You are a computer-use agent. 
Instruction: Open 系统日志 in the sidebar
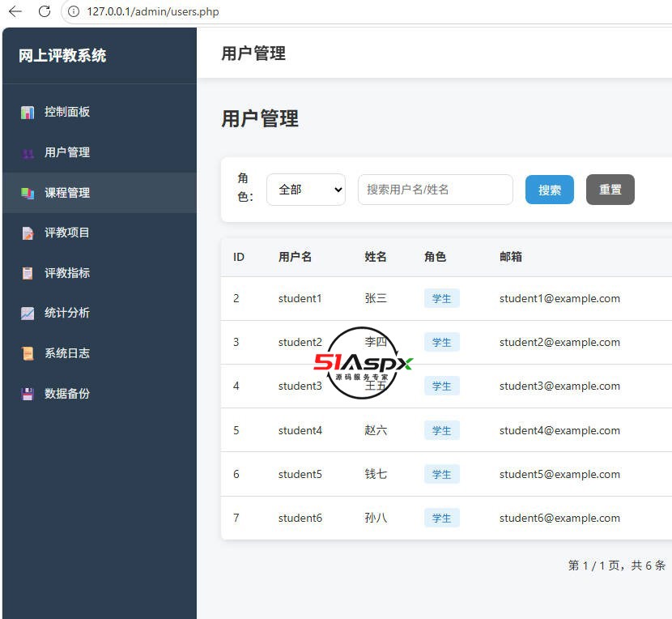tap(100, 353)
